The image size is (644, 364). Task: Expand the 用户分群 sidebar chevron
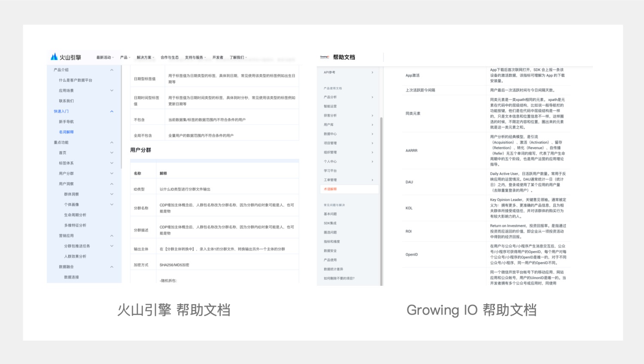pos(112,173)
